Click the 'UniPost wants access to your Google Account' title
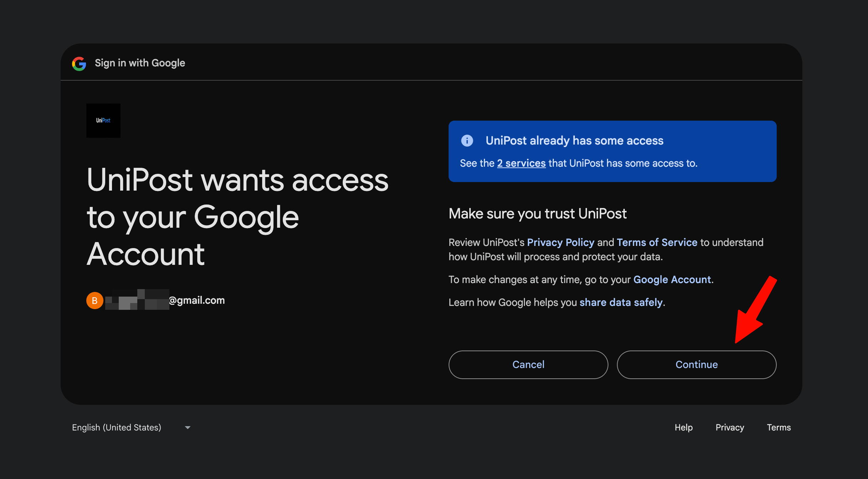Image resolution: width=868 pixels, height=479 pixels. tap(238, 217)
